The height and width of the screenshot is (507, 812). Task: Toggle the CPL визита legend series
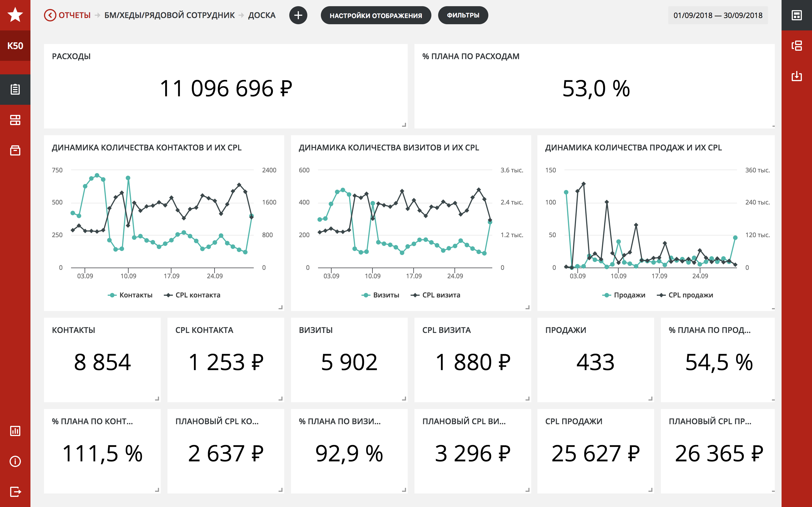pyautogui.click(x=436, y=295)
